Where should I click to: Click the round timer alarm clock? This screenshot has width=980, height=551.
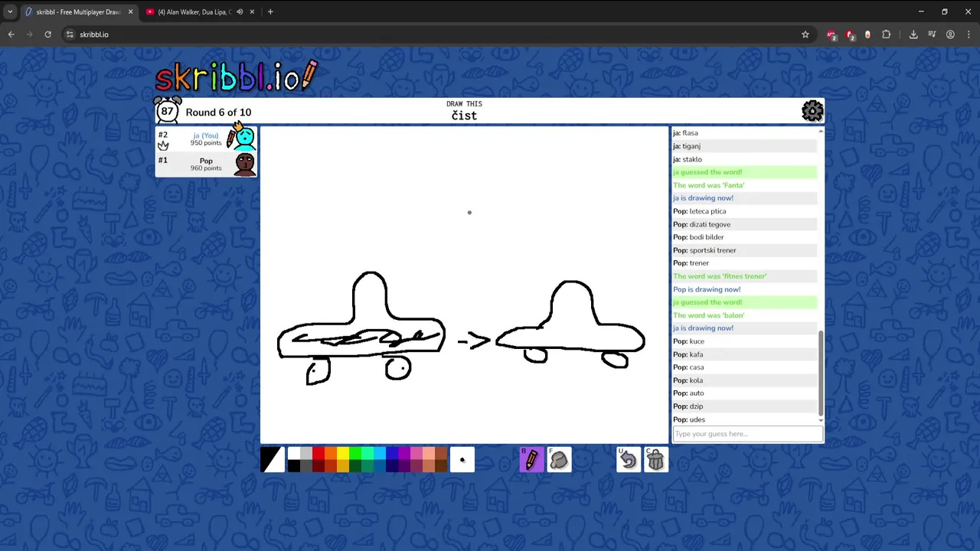point(167,110)
